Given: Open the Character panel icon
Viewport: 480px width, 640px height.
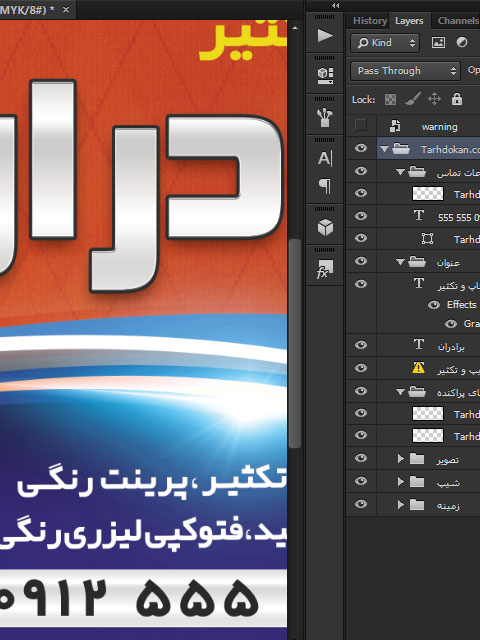Looking at the screenshot, I should pos(325,158).
